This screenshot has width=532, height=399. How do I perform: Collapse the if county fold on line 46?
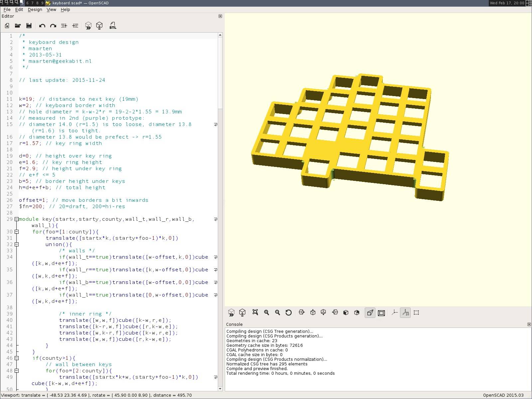pyautogui.click(x=16, y=358)
